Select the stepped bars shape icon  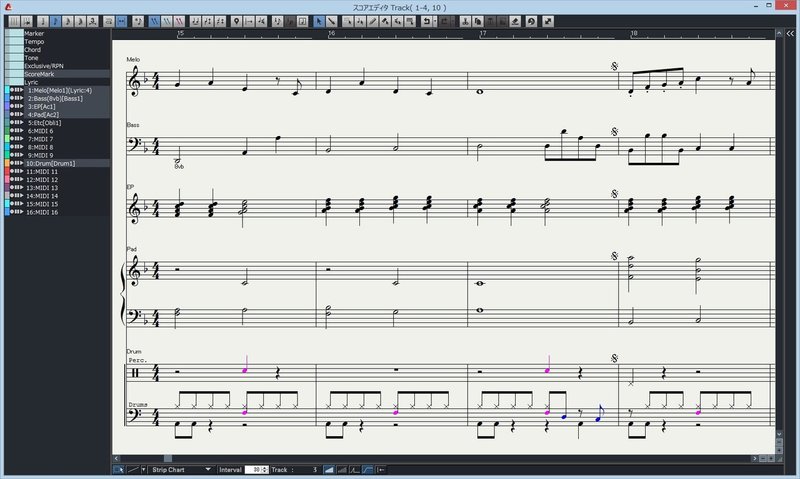[x=342, y=470]
